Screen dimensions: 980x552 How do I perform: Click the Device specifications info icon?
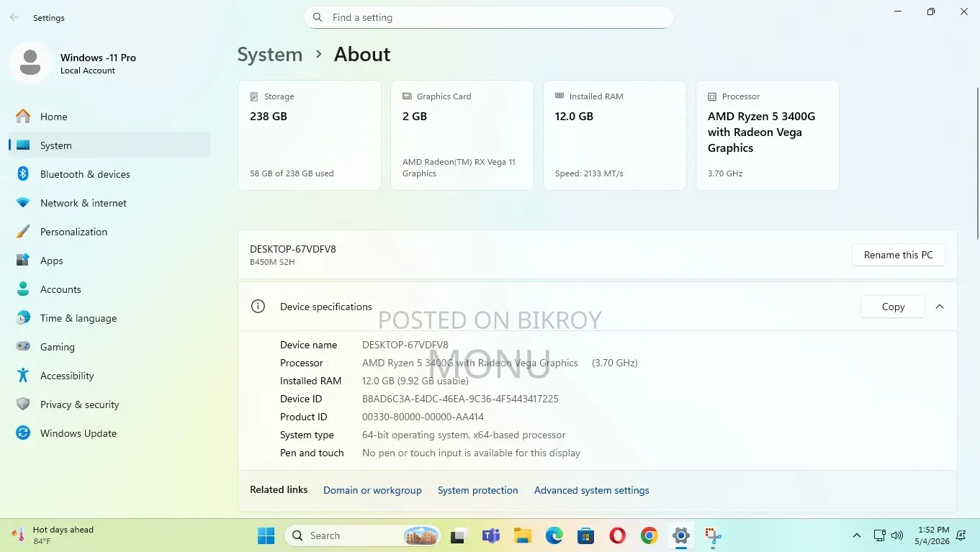tap(258, 307)
